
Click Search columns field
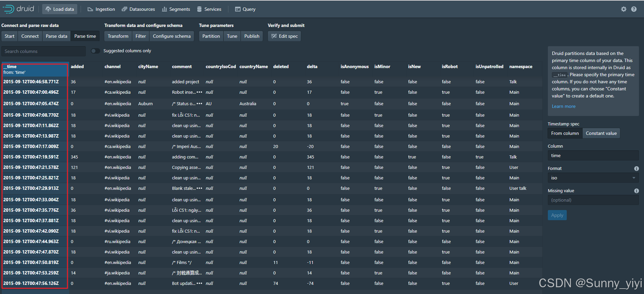click(x=44, y=51)
